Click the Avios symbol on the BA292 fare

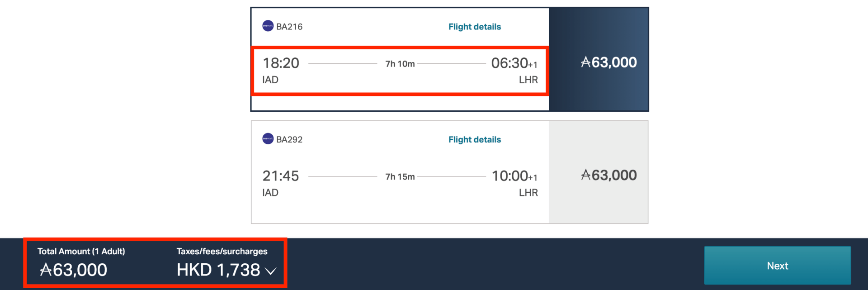pos(586,176)
